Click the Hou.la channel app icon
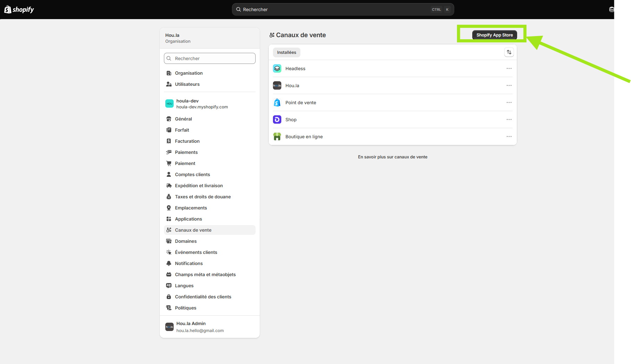 [277, 85]
